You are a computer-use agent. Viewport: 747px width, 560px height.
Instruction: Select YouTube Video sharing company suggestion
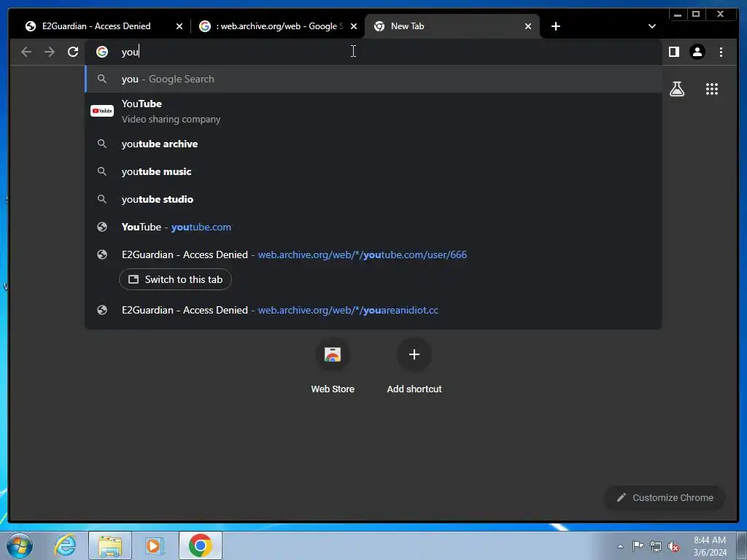pyautogui.click(x=373, y=111)
